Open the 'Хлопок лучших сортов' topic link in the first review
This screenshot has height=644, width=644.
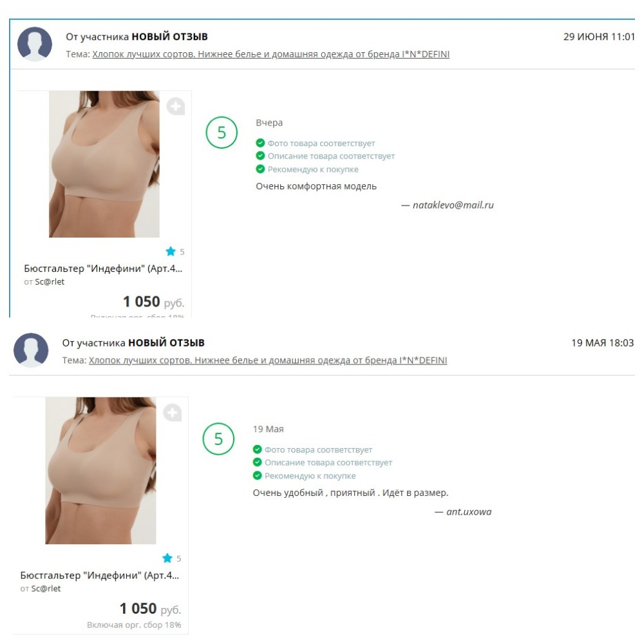270,54
